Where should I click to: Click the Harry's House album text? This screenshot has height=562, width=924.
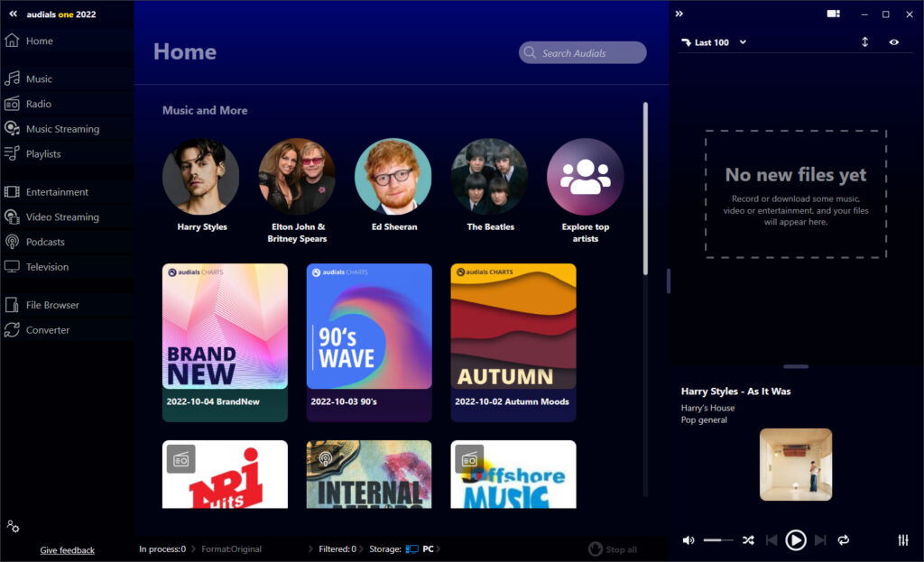(x=707, y=408)
